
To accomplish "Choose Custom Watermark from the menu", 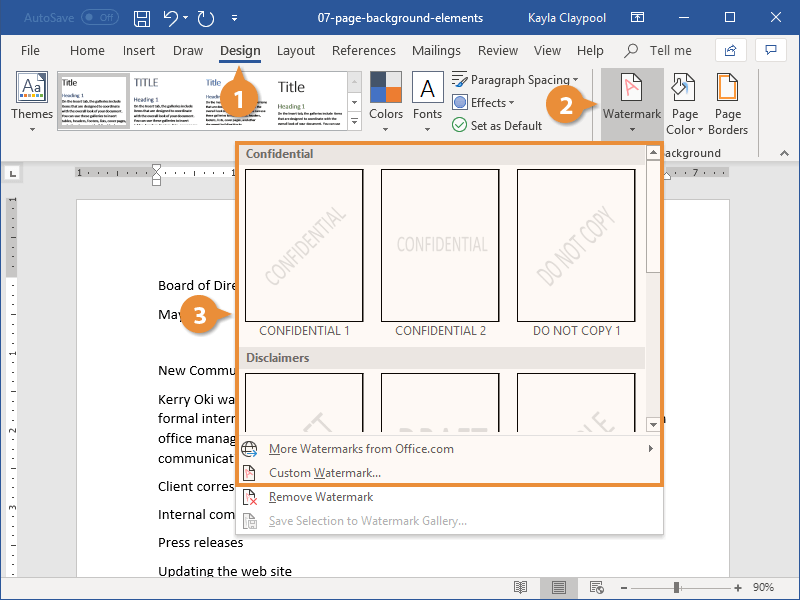I will pyautogui.click(x=324, y=473).
